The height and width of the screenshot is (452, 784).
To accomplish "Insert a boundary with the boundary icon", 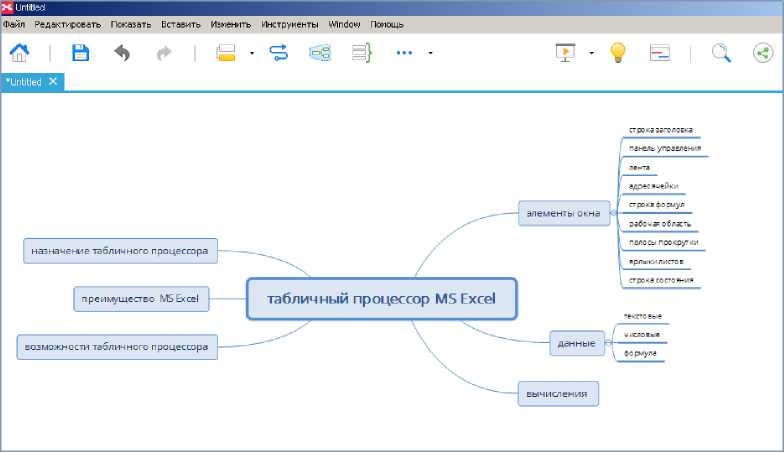I will (320, 52).
